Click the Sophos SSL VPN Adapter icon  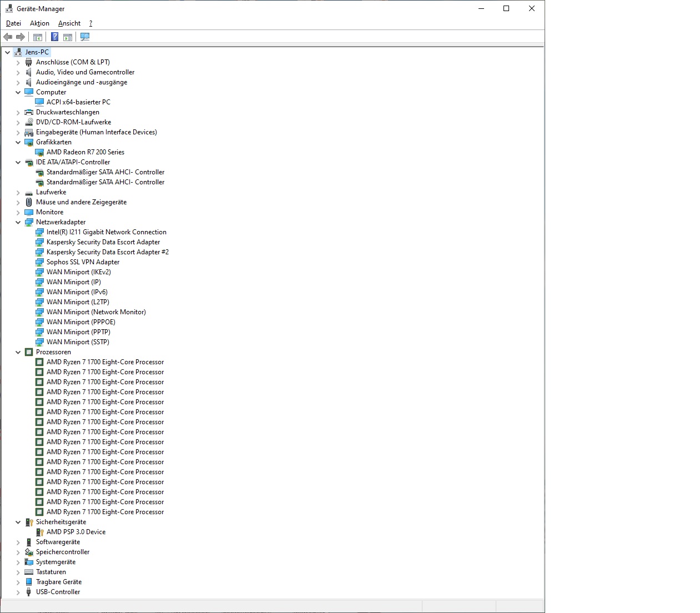pos(39,262)
